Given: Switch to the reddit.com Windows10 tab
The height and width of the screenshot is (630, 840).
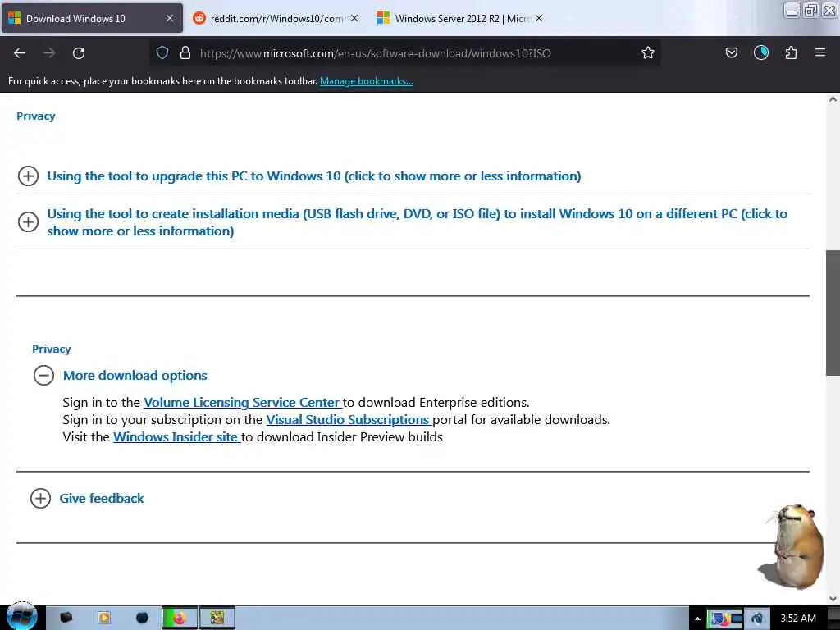Looking at the screenshot, I should [x=276, y=19].
